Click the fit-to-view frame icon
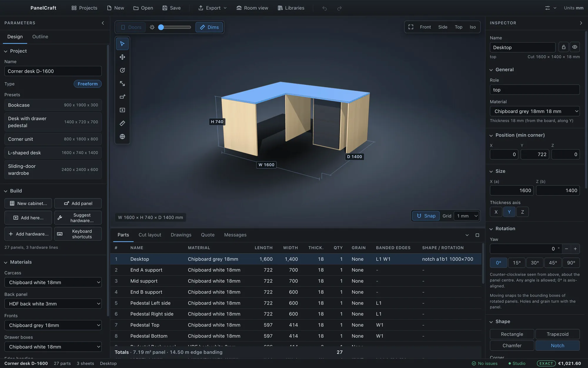 point(411,27)
